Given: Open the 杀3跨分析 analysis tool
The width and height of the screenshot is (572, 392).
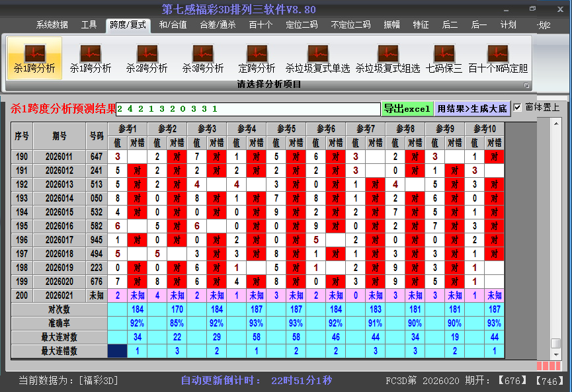Looking at the screenshot, I should click(203, 58).
